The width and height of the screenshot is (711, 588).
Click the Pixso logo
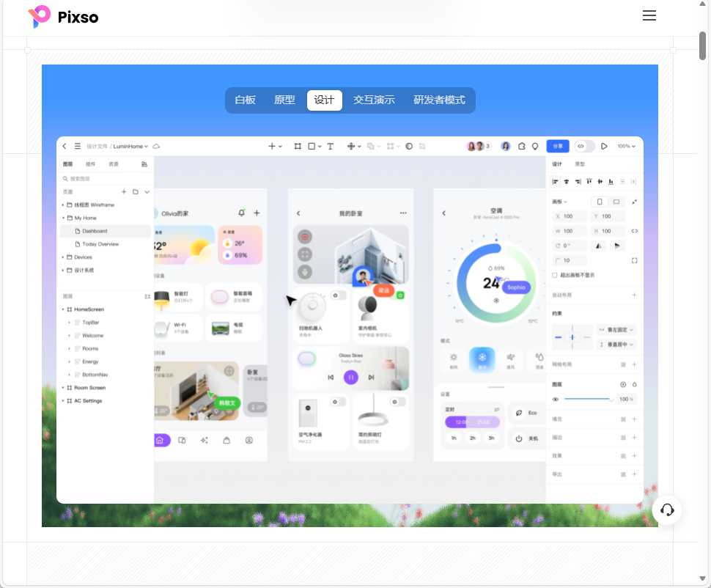point(63,17)
